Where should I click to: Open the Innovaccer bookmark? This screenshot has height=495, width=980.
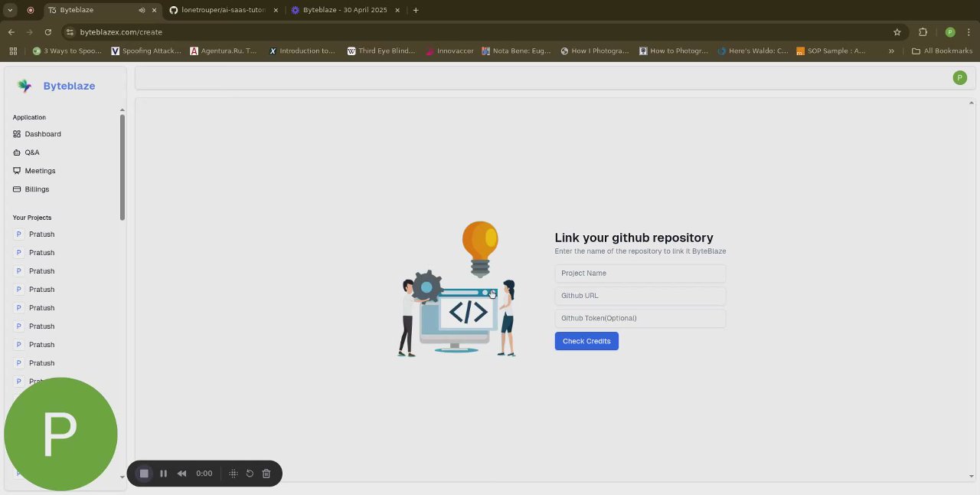pyautogui.click(x=449, y=51)
